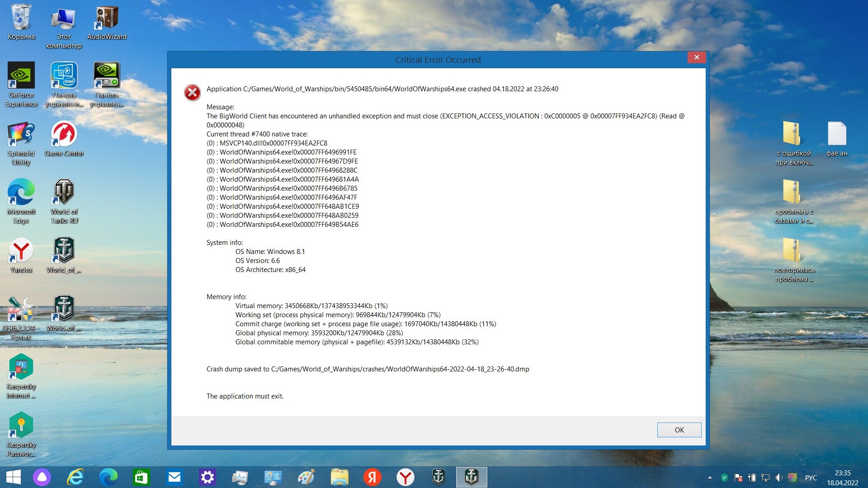Launch Yandex Browser from the taskbar
The height and width of the screenshot is (488, 868).
pyautogui.click(x=406, y=477)
